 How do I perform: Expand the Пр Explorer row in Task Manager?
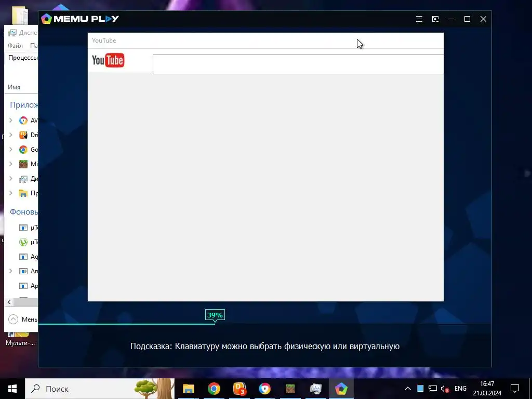pyautogui.click(x=11, y=193)
